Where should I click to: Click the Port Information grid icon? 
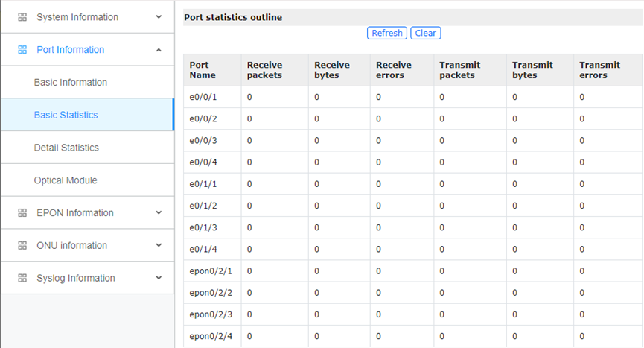pos(22,50)
